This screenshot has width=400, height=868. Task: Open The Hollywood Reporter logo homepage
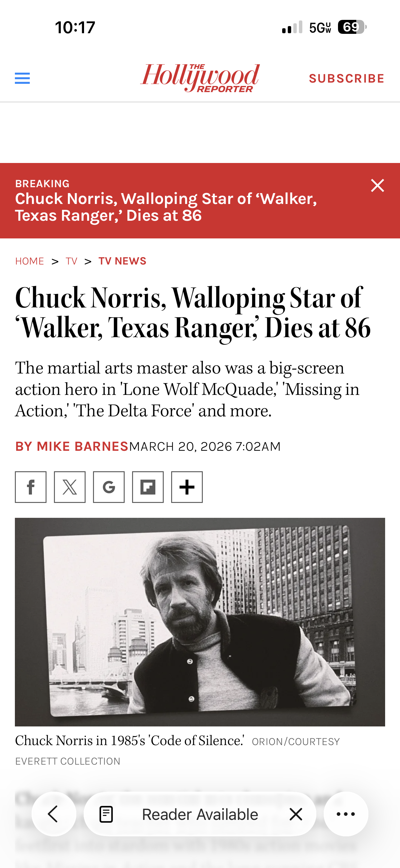coord(200,78)
